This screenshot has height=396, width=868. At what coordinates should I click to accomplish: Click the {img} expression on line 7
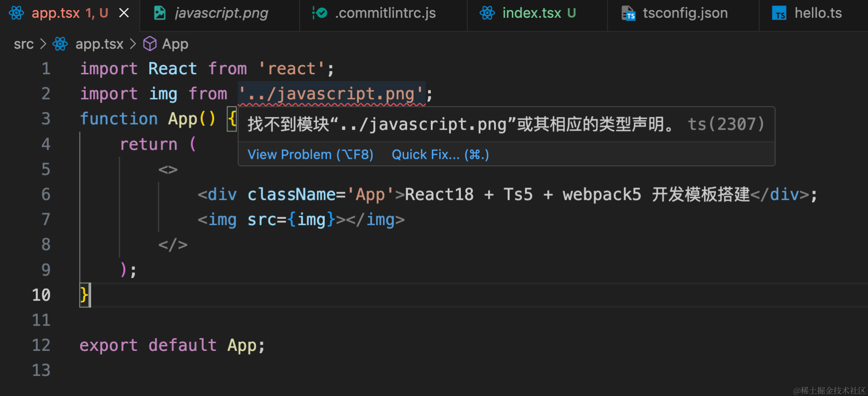[x=311, y=220]
